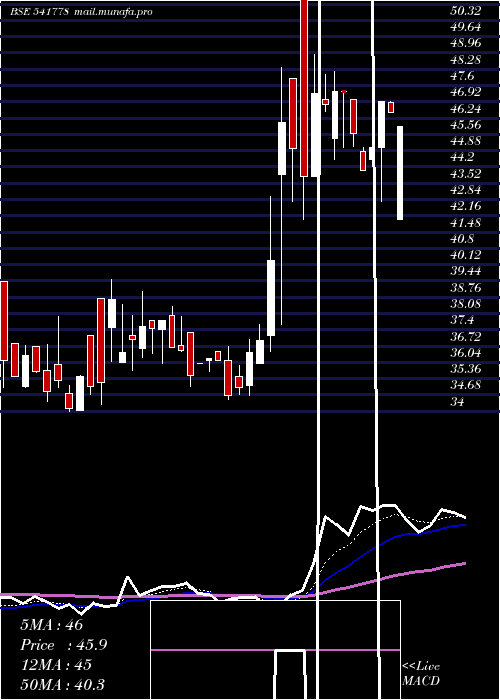This screenshot has width=500, height=700.
Task: Select the 34.68 price axis label
Action: pos(466,385)
